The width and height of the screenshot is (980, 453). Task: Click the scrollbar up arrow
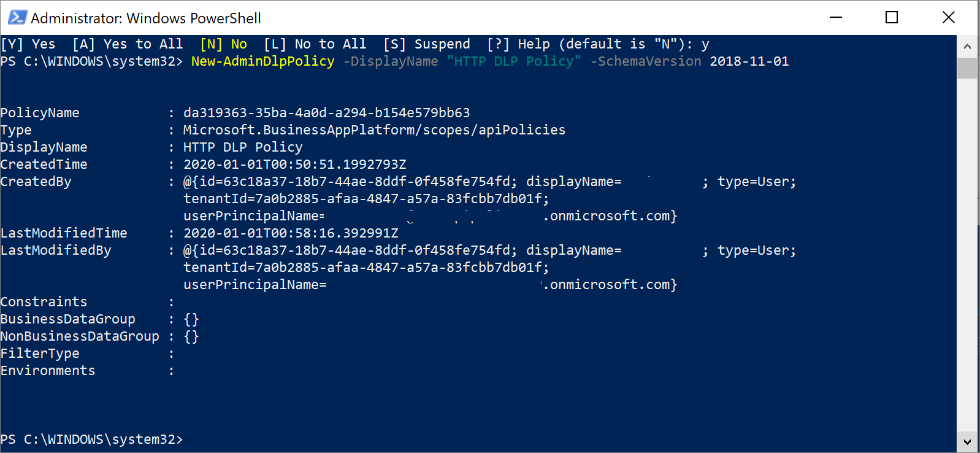(x=968, y=45)
